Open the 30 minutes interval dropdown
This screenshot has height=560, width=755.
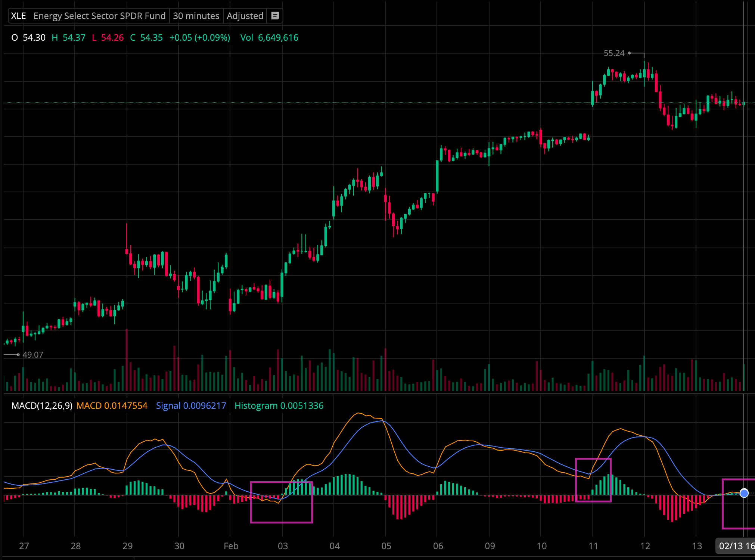click(196, 16)
